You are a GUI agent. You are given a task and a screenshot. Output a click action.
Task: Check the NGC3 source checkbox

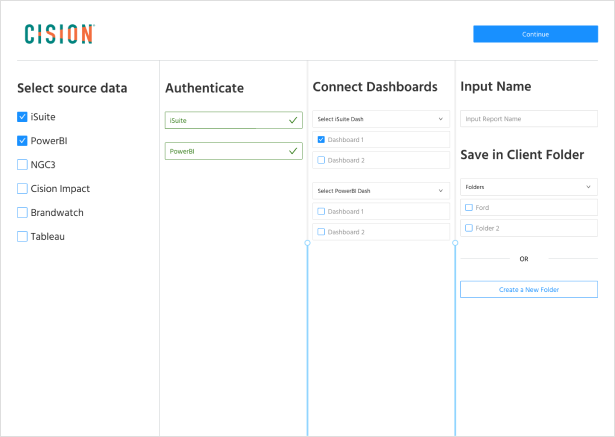pos(22,165)
